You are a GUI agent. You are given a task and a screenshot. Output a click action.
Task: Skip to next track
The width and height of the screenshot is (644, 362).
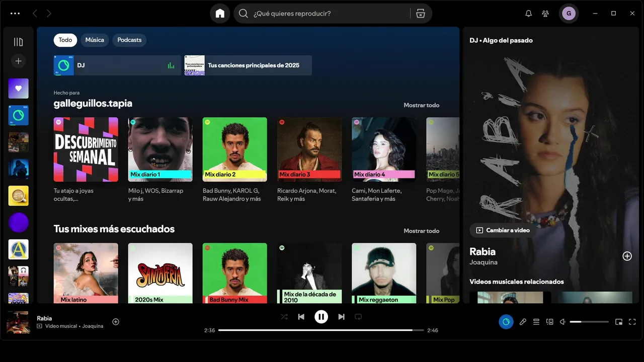[341, 317]
